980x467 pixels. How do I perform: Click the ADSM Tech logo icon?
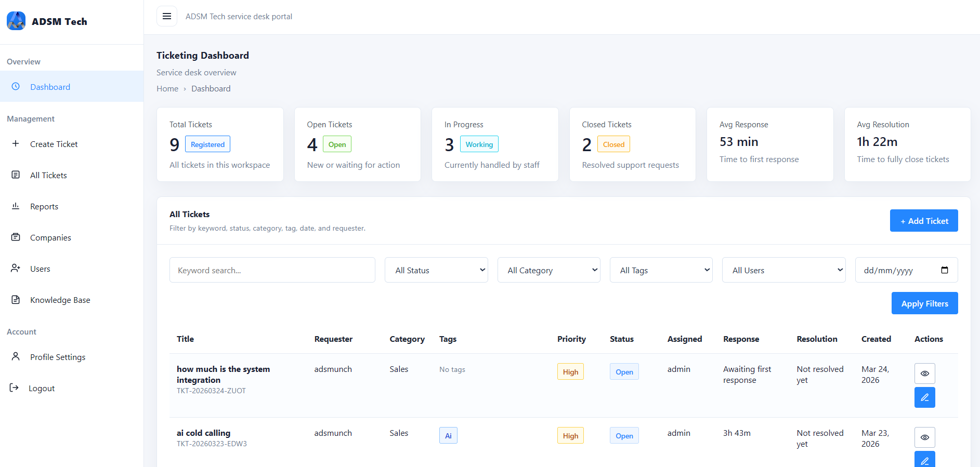(16, 21)
